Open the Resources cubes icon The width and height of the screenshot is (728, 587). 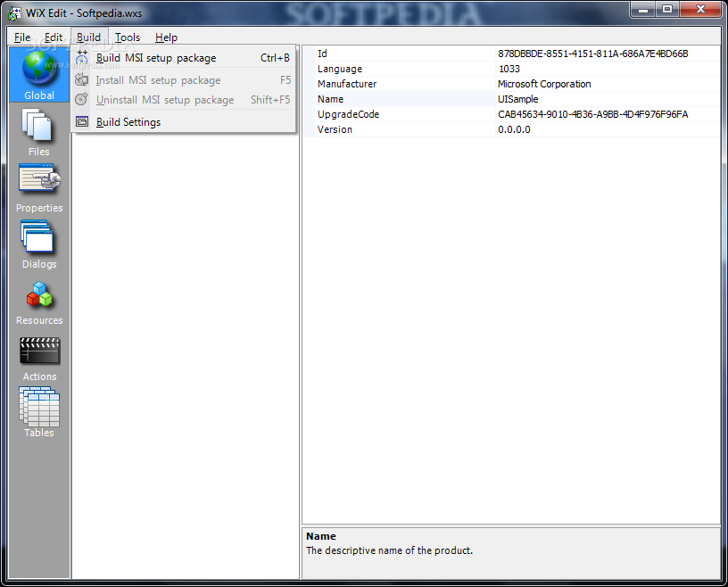pos(39,294)
